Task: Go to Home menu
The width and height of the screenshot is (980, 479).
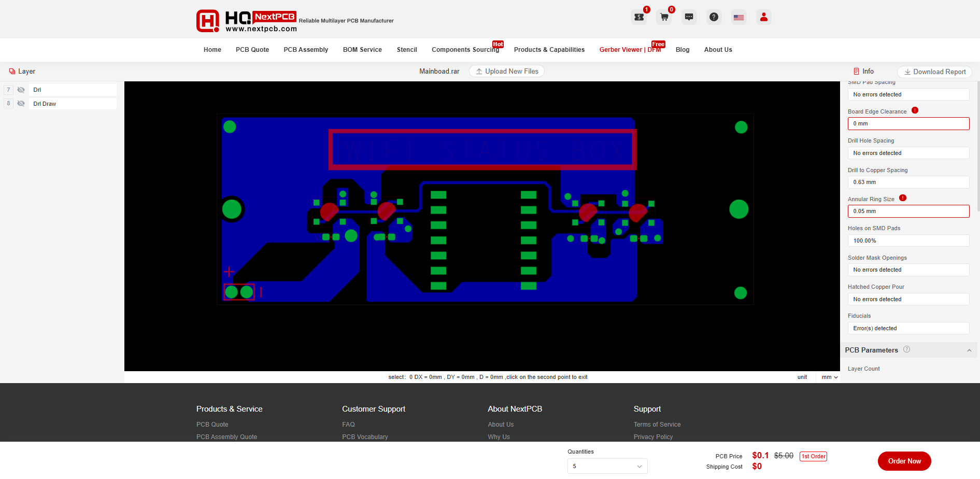Action: [x=212, y=50]
